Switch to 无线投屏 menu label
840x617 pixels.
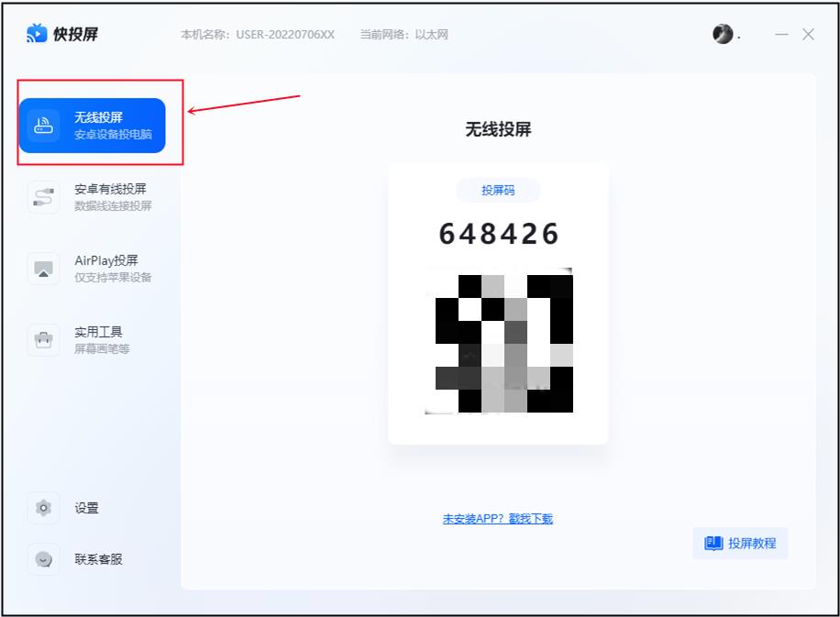[98, 117]
